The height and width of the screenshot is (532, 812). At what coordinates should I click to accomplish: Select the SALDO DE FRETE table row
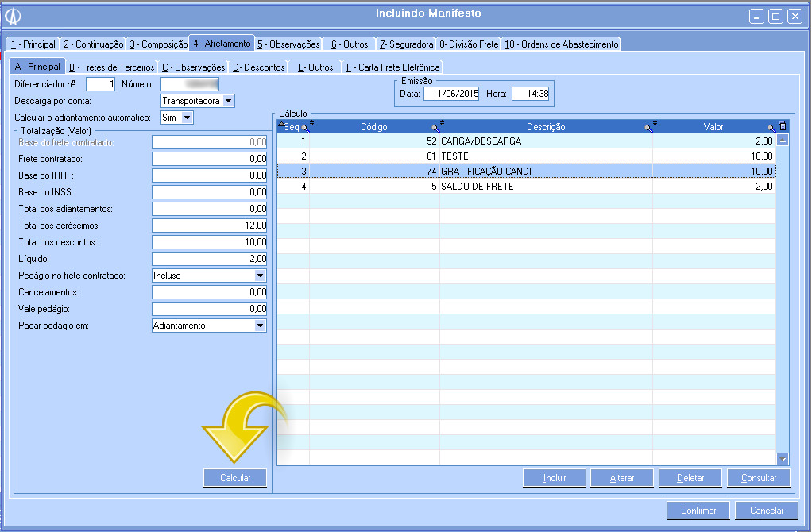[x=524, y=187]
